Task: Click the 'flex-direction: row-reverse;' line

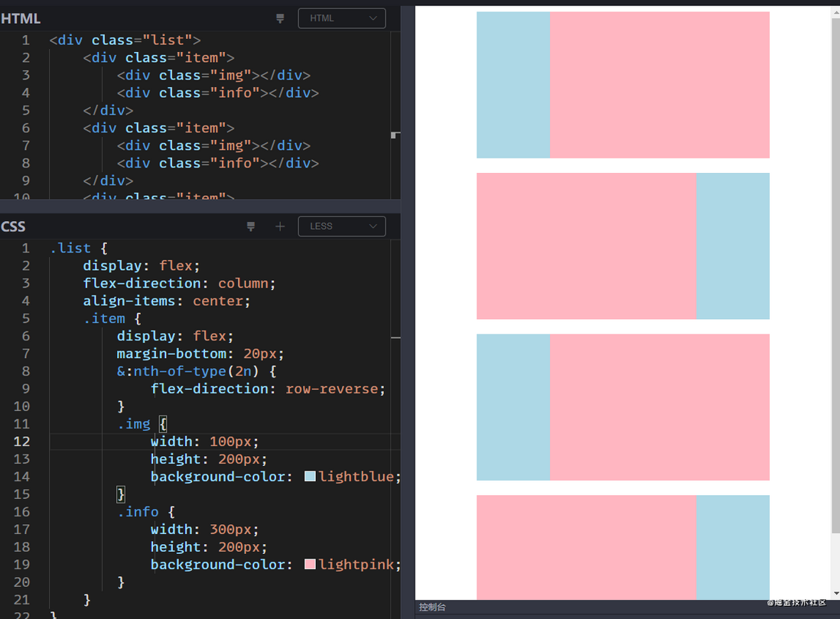Action: (268, 389)
